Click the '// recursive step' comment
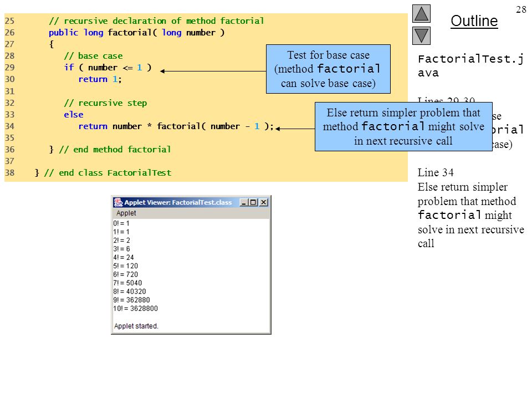Screen dimensions: 532x399 click(105, 103)
